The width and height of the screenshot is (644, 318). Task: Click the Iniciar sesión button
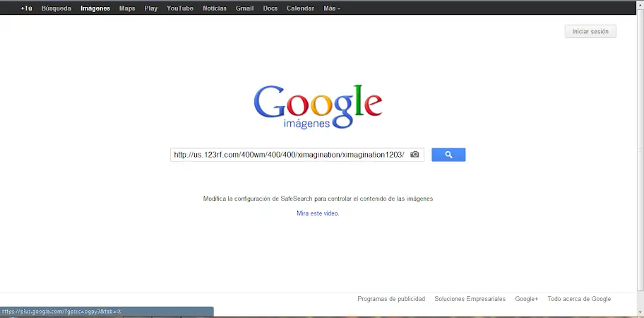[x=590, y=32]
